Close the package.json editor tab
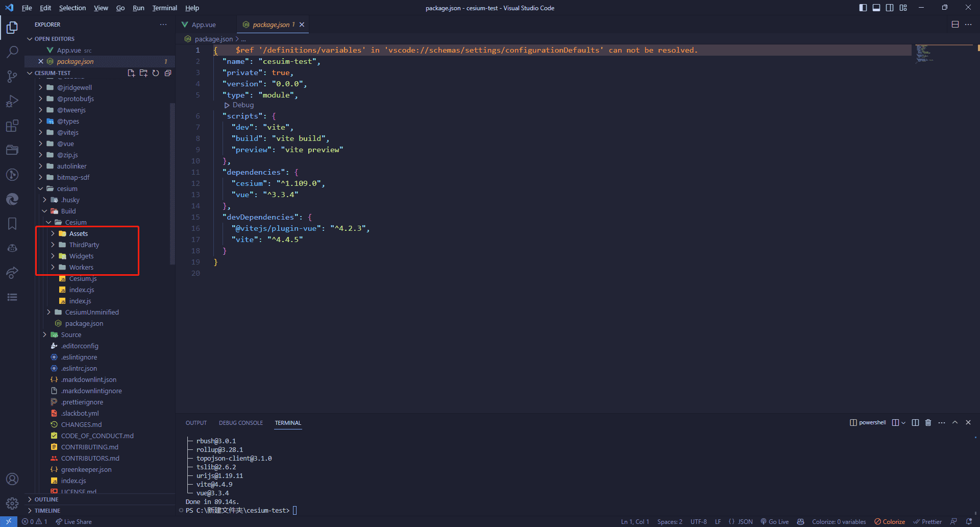The height and width of the screenshot is (527, 980). (x=302, y=25)
